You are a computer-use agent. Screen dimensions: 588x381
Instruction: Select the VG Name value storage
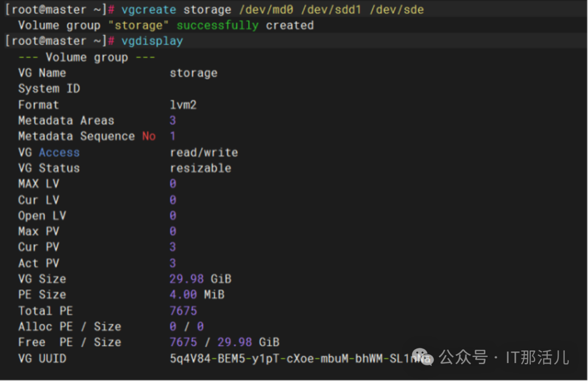[x=193, y=73]
